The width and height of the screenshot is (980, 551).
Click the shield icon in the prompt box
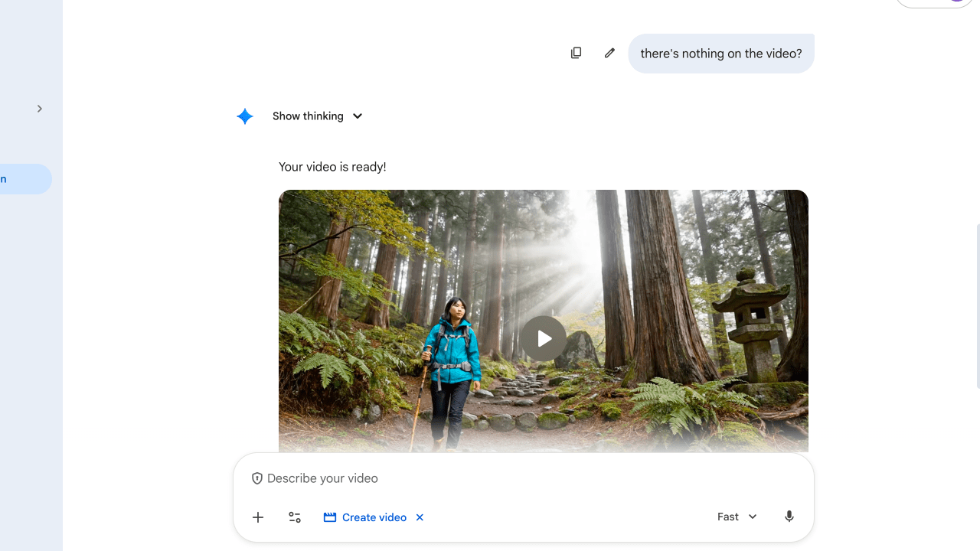pos(257,478)
